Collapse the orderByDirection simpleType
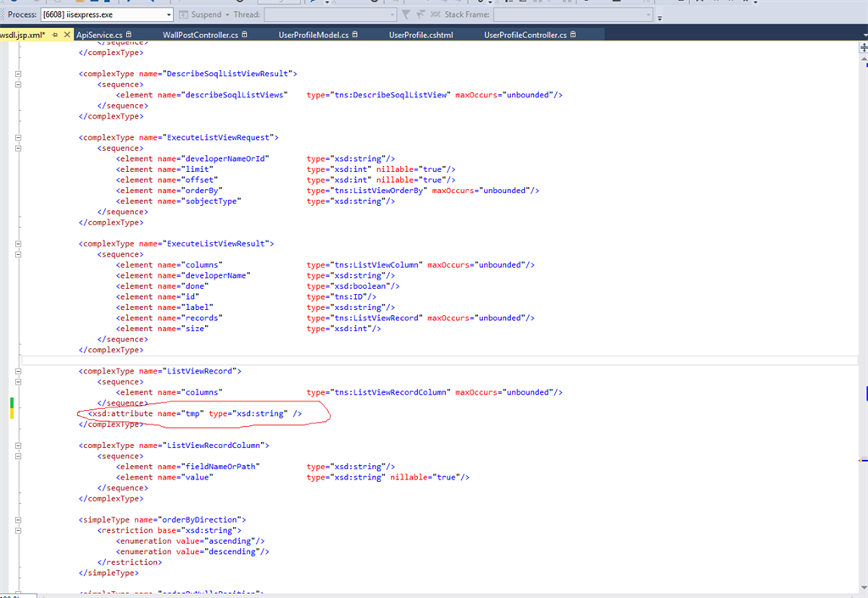The image size is (868, 598). click(19, 520)
